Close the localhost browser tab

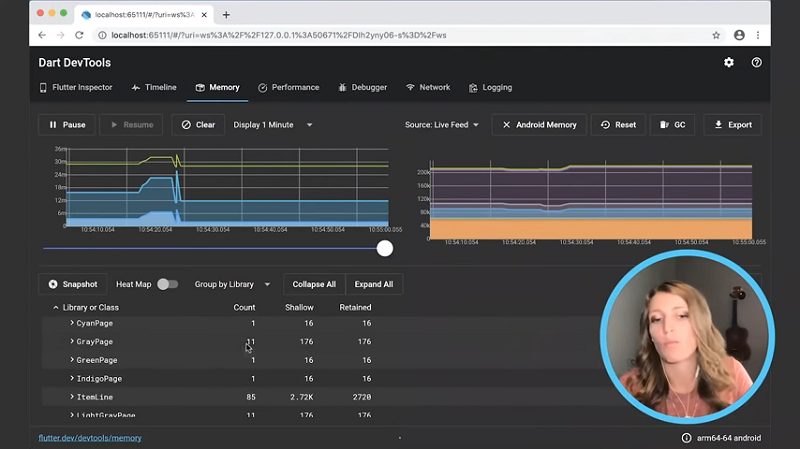click(204, 15)
